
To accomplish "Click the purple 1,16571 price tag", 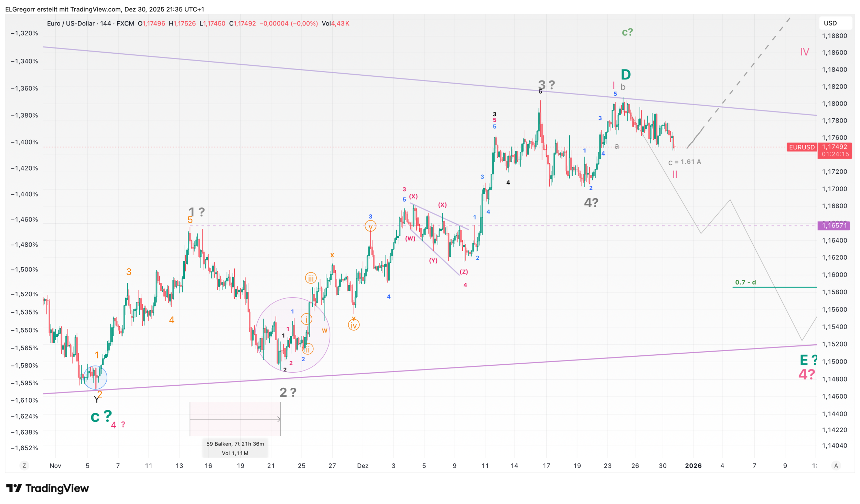I will (x=834, y=226).
